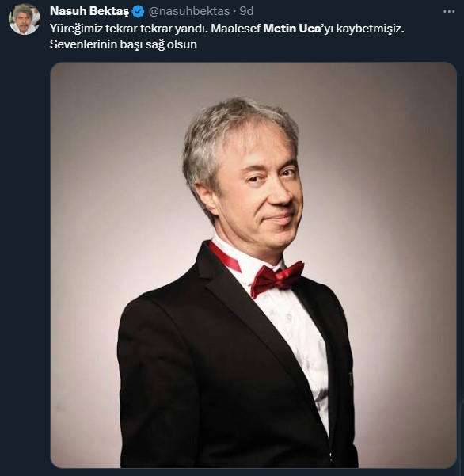The width and height of the screenshot is (464, 476).
Task: Click the 9d timestamp link
Action: pos(246,11)
